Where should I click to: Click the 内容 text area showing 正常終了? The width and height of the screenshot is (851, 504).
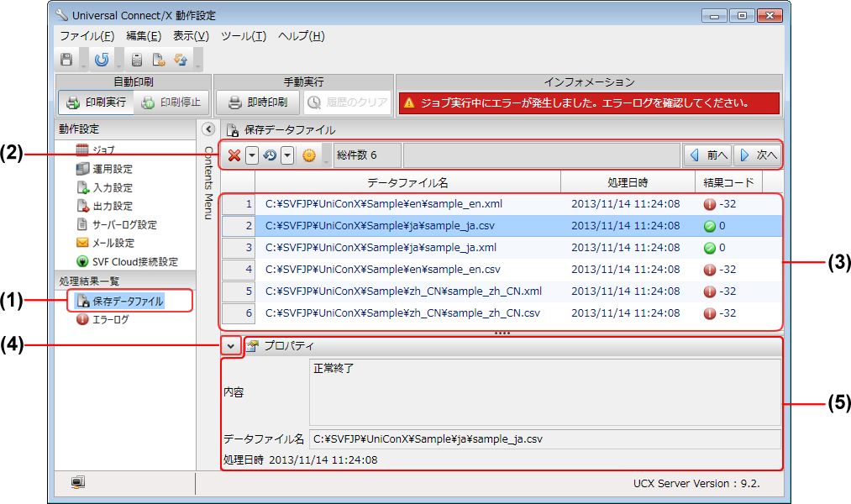coord(545,391)
